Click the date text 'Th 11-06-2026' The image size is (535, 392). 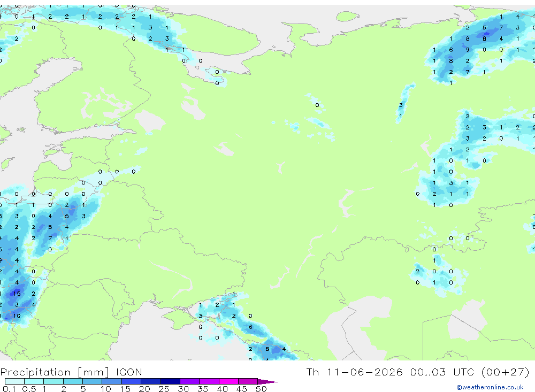[354, 372]
